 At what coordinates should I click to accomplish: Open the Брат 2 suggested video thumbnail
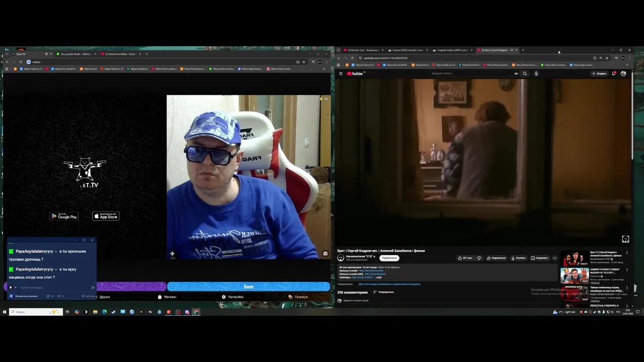tap(575, 258)
